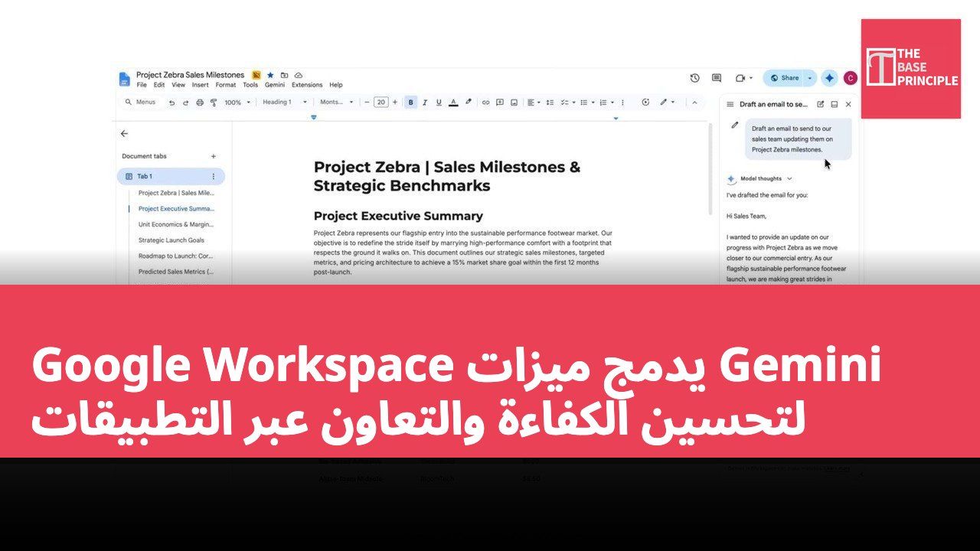980x551 pixels.
Task: Open version history clock icon
Action: click(694, 78)
